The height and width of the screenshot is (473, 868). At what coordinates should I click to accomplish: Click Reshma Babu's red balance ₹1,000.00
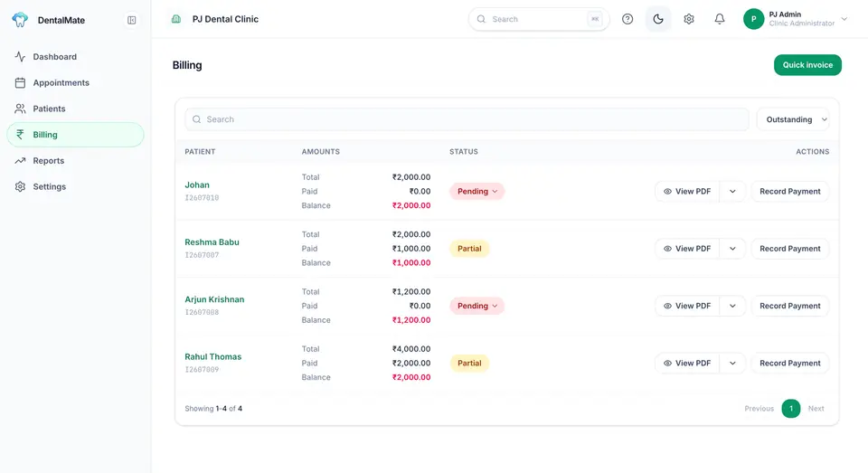(411, 263)
